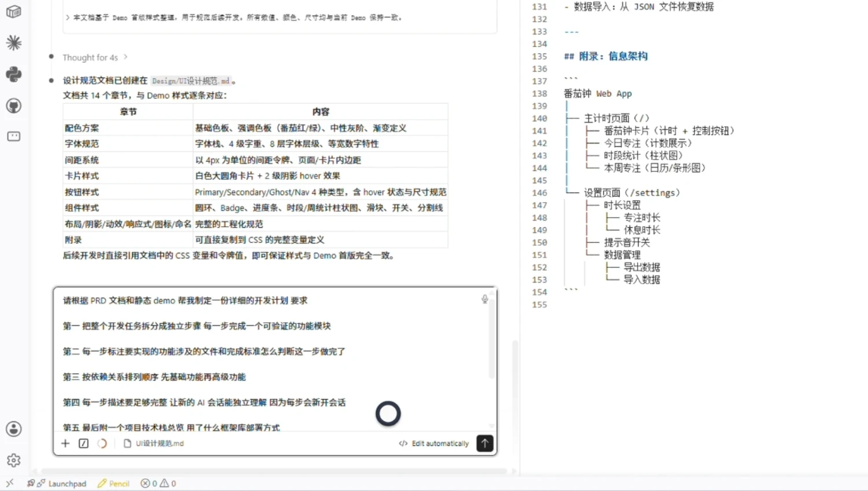Click the remote connection icon in status bar
The image size is (868, 491).
[x=10, y=483]
